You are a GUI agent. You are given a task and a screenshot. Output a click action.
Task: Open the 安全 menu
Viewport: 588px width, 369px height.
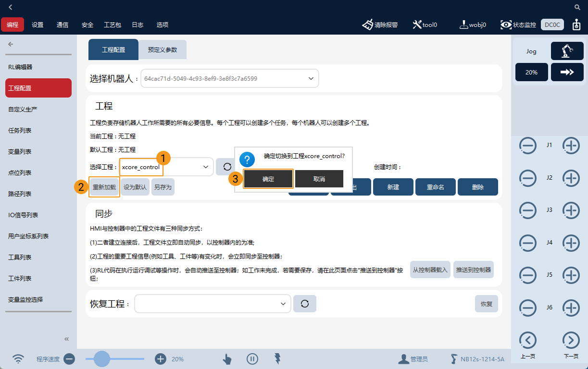[88, 25]
